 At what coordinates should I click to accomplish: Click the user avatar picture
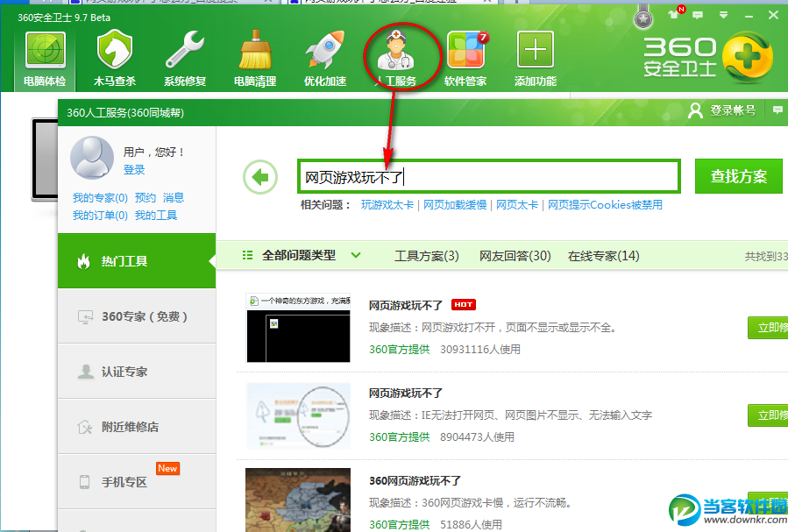(92, 157)
